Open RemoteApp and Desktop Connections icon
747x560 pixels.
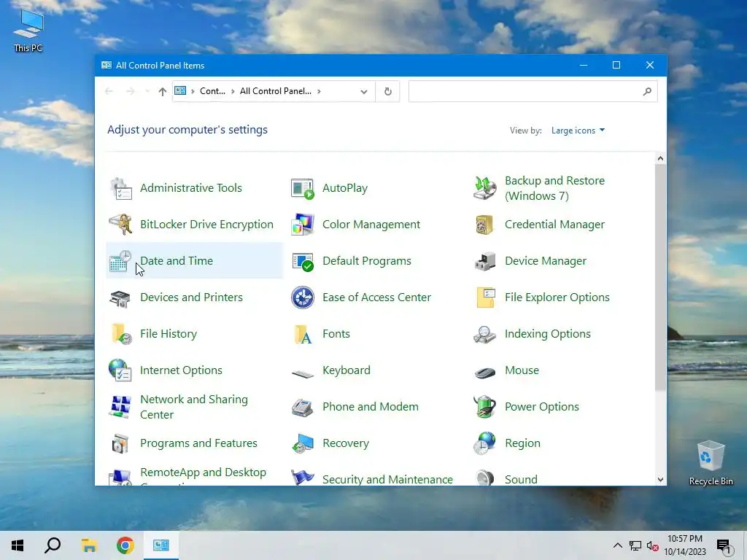click(x=120, y=477)
